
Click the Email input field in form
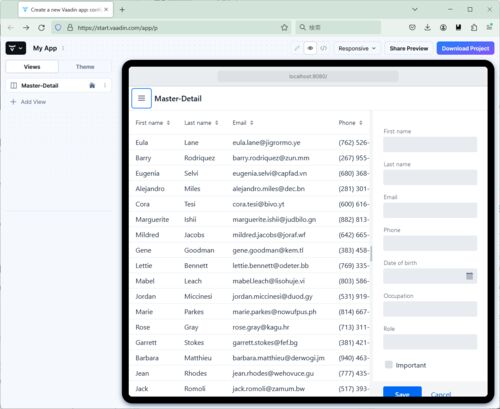point(430,210)
